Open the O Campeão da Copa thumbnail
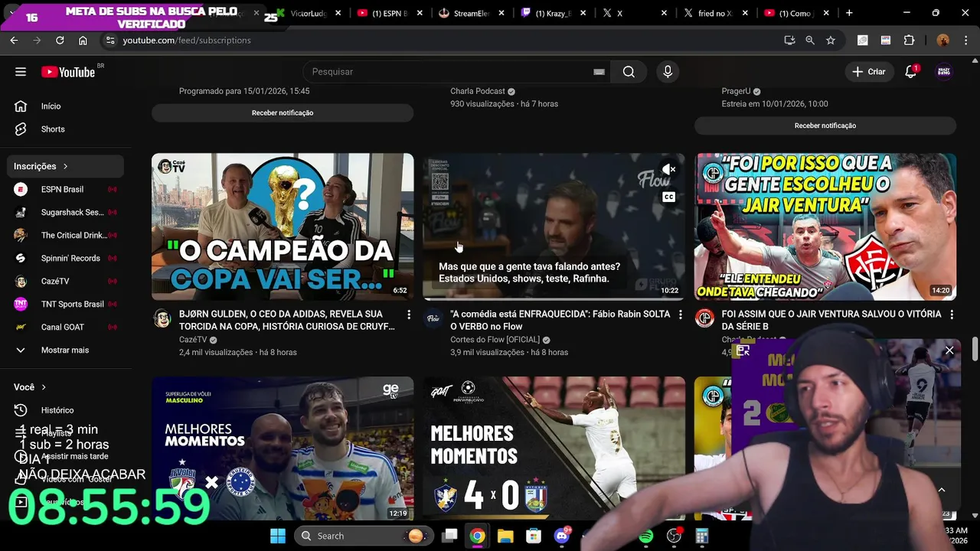 [x=283, y=227]
